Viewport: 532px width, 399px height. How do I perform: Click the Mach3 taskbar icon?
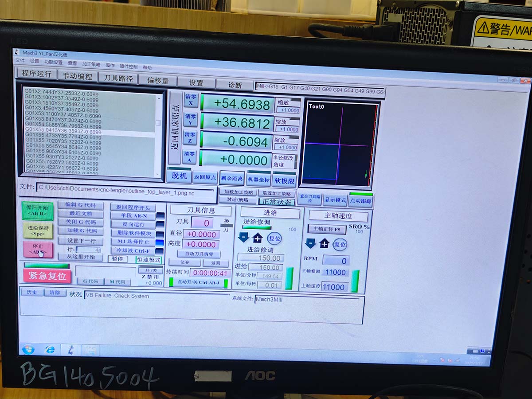[x=70, y=350]
